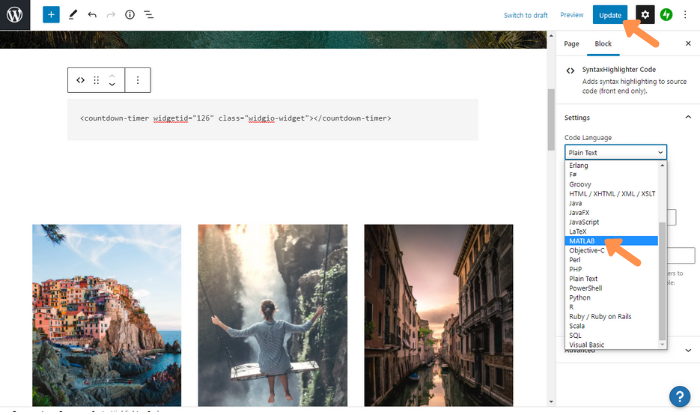Pick PowerShell from the language list

tap(612, 288)
